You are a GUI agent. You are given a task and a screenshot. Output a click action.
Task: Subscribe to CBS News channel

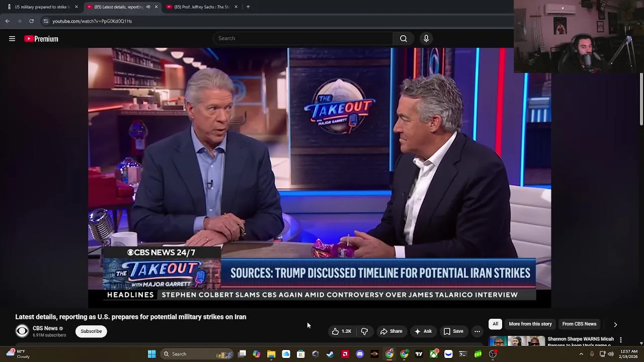click(91, 331)
